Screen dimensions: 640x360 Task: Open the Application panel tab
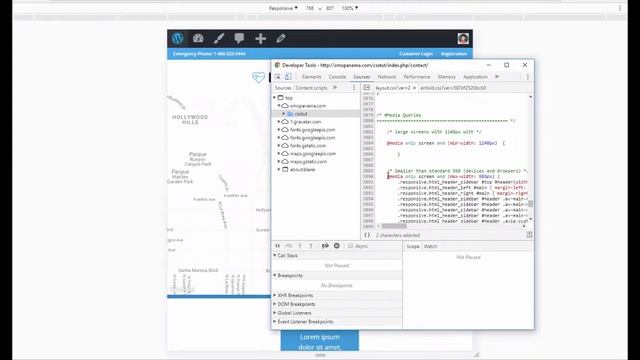tap(475, 77)
